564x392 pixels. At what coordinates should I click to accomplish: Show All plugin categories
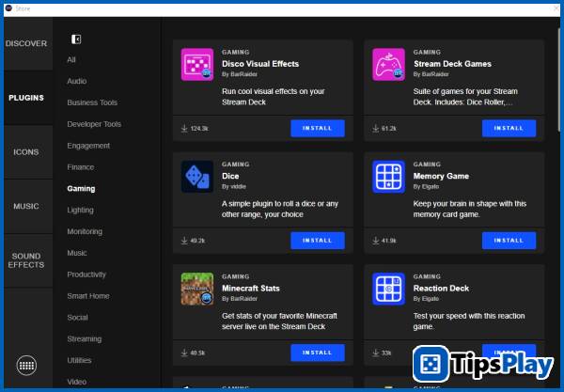[71, 60]
